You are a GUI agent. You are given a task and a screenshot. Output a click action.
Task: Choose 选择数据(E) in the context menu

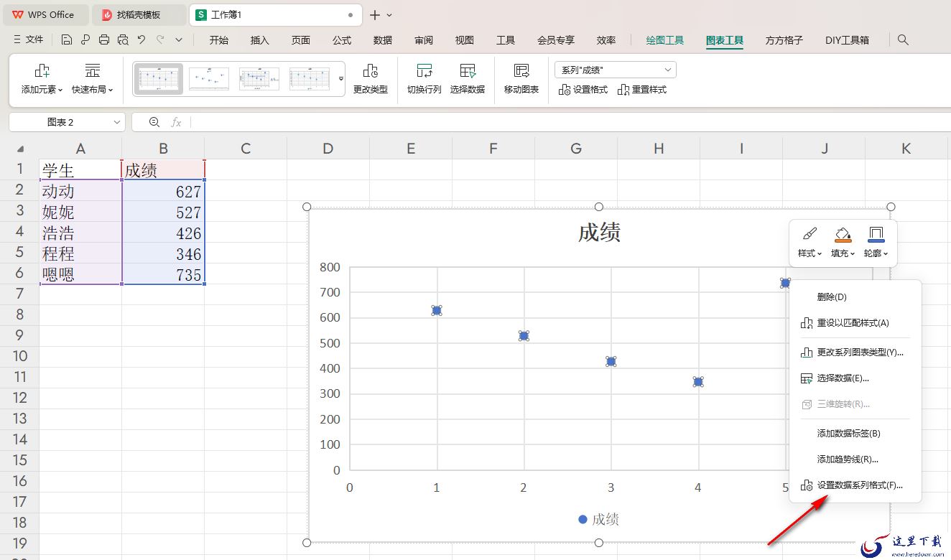(x=855, y=378)
